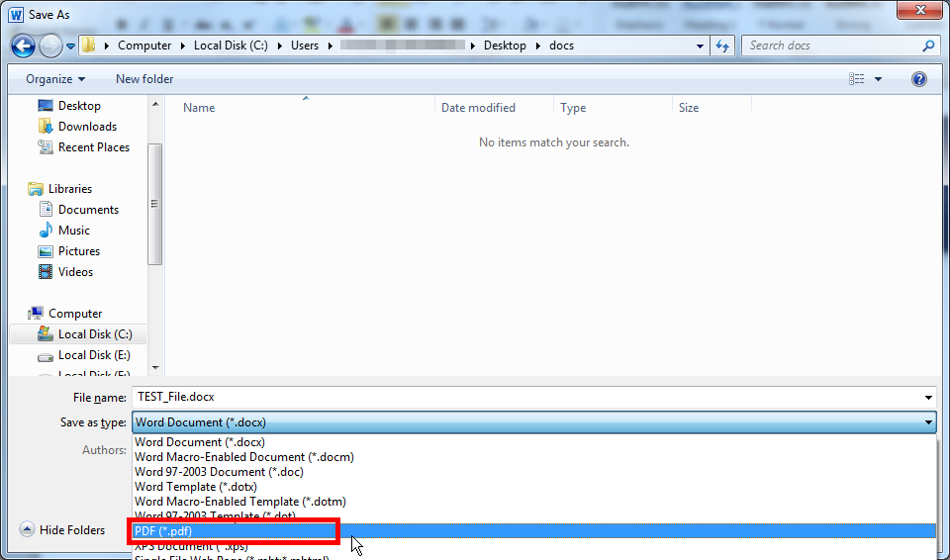Image resolution: width=950 pixels, height=560 pixels.
Task: Collapse the dialog with Hide Folders
Action: pyautogui.click(x=62, y=530)
